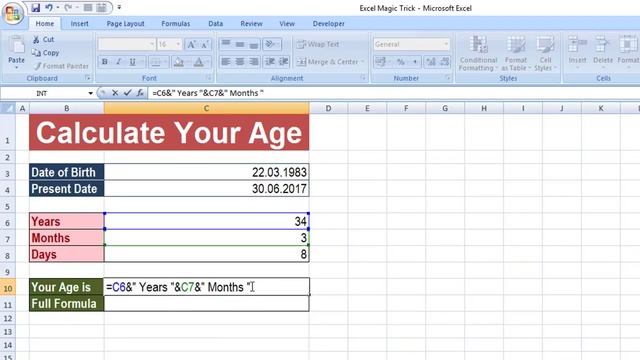640x360 pixels.
Task: Switch to the Data tab
Action: click(216, 24)
